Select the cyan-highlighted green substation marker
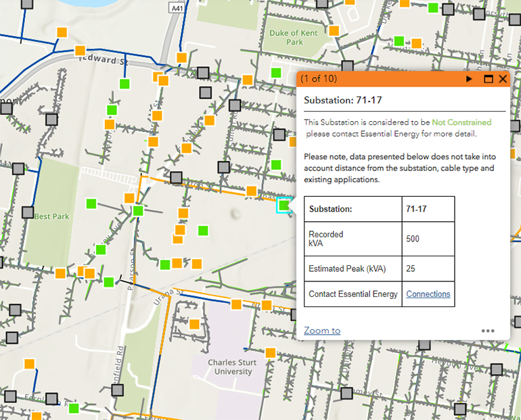This screenshot has width=521, height=420. [x=284, y=206]
